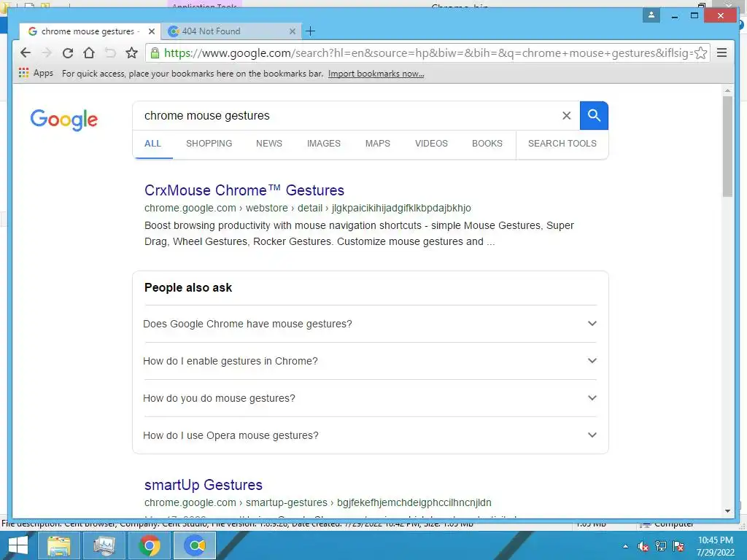This screenshot has height=560, width=747.
Task: Switch to IMAGES results
Action: pyautogui.click(x=323, y=144)
